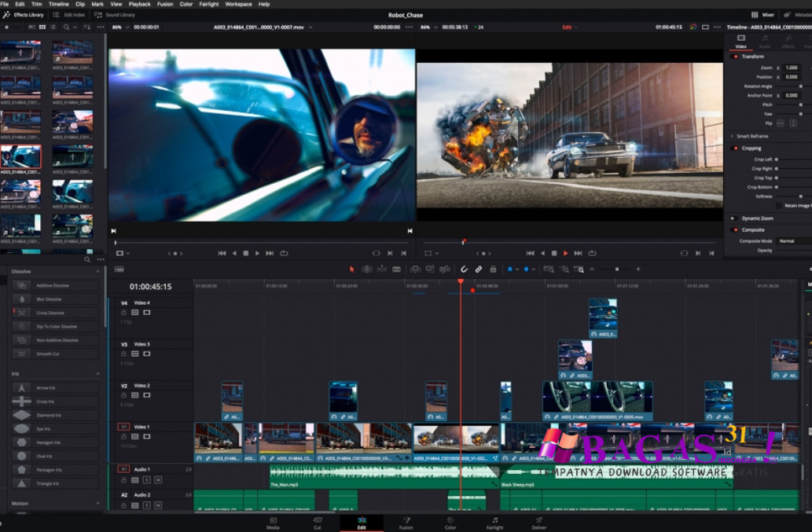Add a blue flag to the clip
This screenshot has width=812, height=532.
pos(509,269)
